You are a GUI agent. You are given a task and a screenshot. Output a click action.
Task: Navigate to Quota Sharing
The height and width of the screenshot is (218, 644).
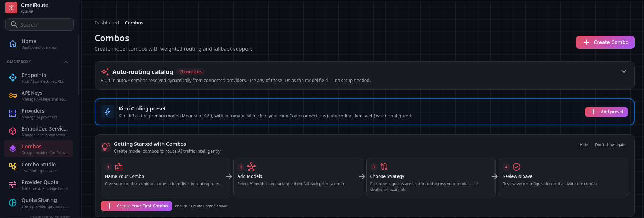tap(38, 203)
